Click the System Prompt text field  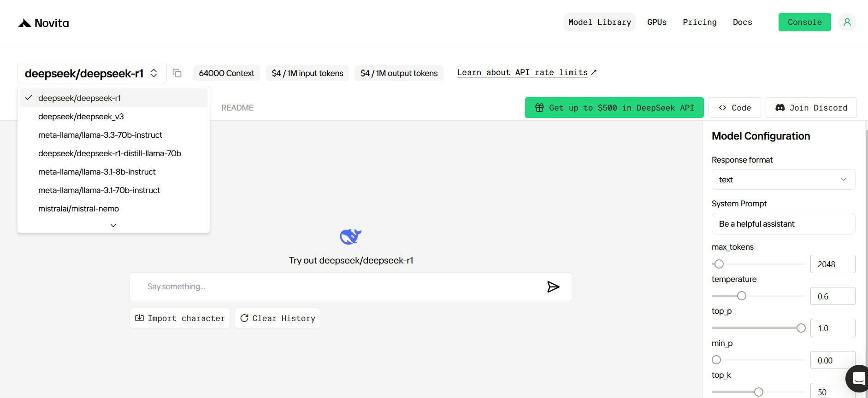click(783, 224)
